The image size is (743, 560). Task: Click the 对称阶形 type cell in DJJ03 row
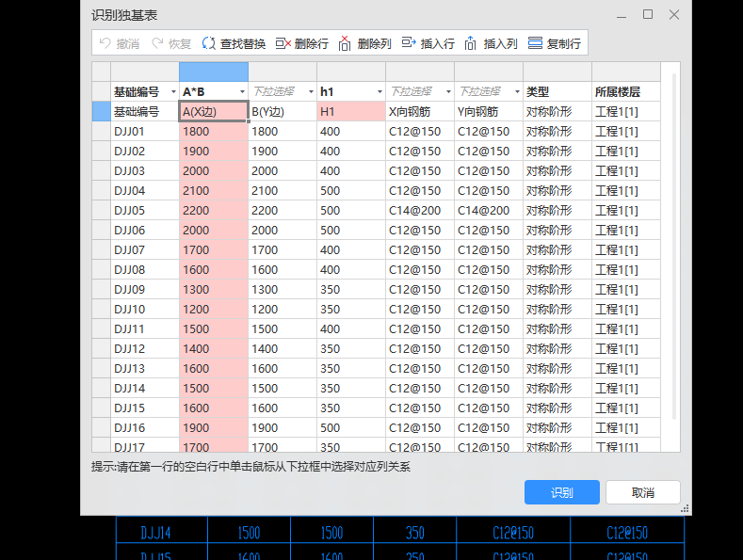557,170
